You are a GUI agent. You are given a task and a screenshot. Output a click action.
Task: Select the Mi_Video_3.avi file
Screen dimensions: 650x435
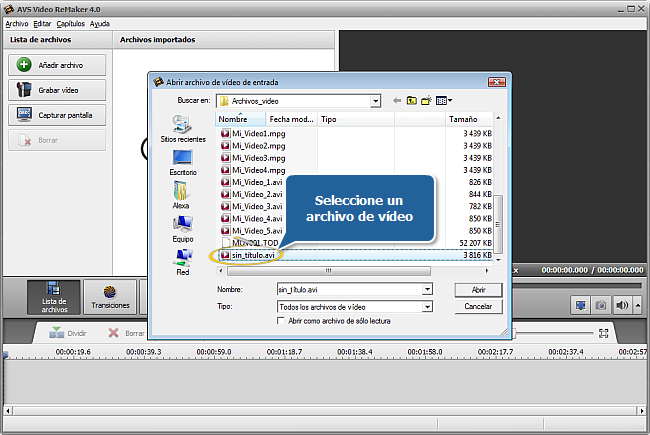pos(258,206)
